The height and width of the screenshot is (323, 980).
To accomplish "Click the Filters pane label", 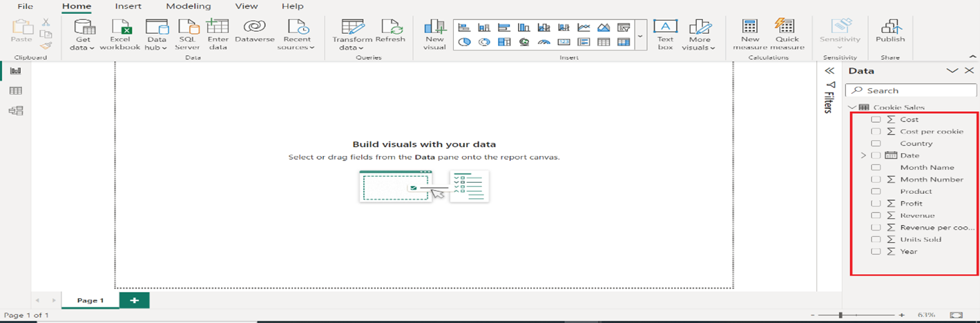I will (x=829, y=101).
